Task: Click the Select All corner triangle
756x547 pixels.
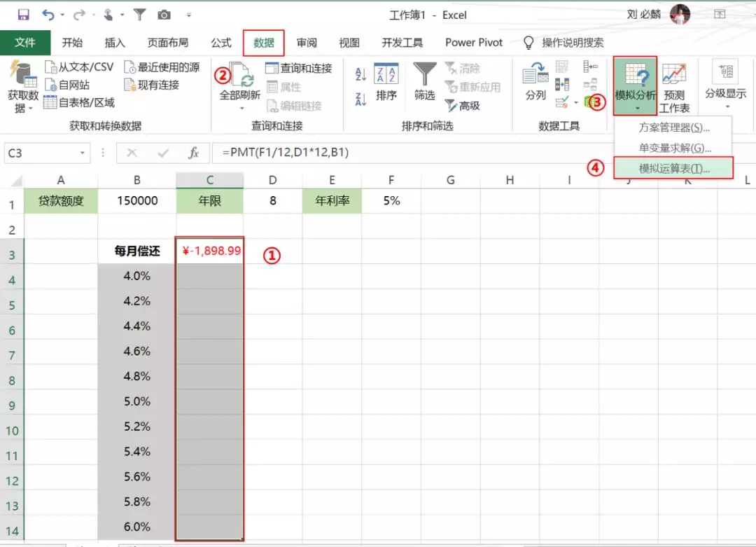Action: tap(15, 181)
